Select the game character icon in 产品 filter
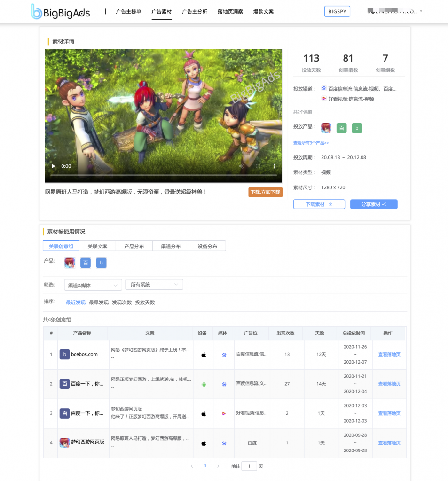This screenshot has height=481, width=448. click(x=70, y=263)
